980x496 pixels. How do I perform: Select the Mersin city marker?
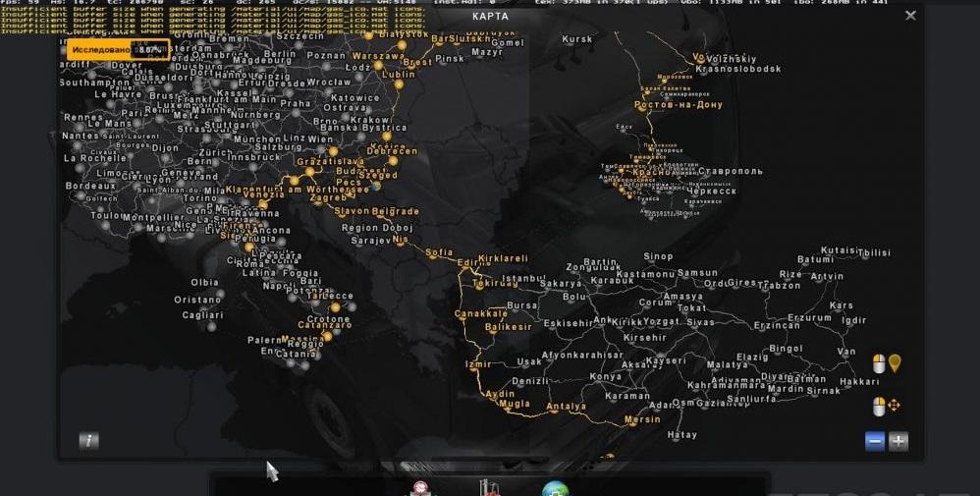point(643,420)
